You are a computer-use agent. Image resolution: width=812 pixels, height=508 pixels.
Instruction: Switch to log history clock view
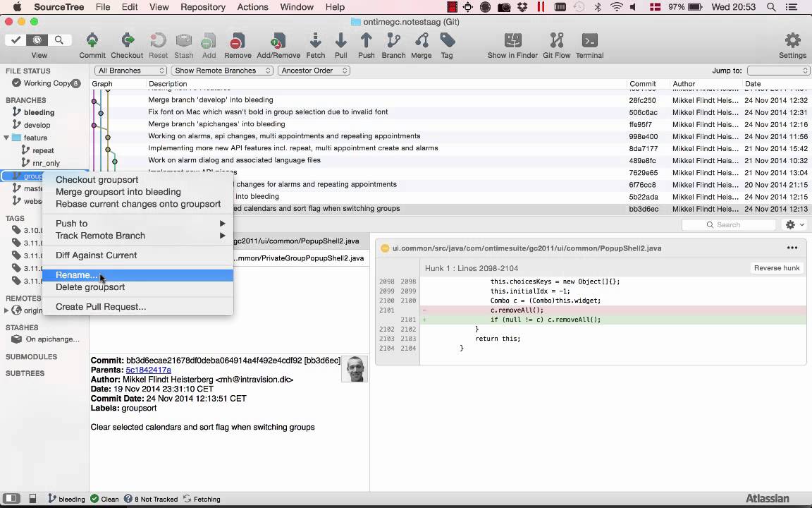37,40
